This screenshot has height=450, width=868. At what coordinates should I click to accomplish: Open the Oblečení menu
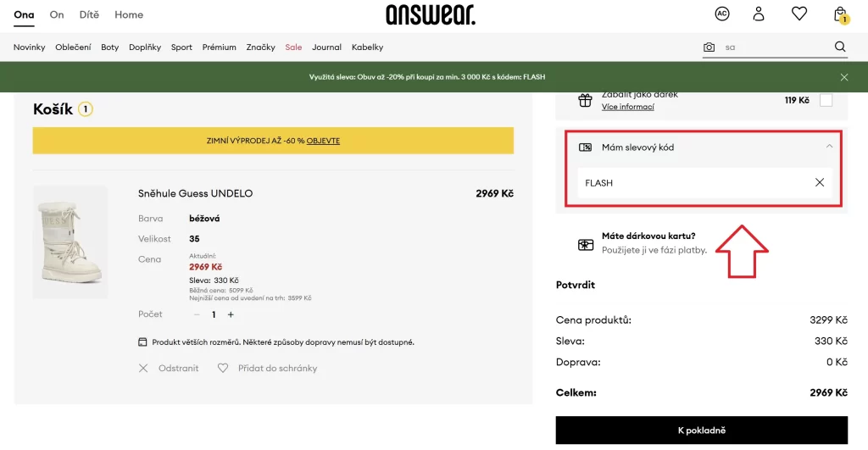[x=73, y=47]
